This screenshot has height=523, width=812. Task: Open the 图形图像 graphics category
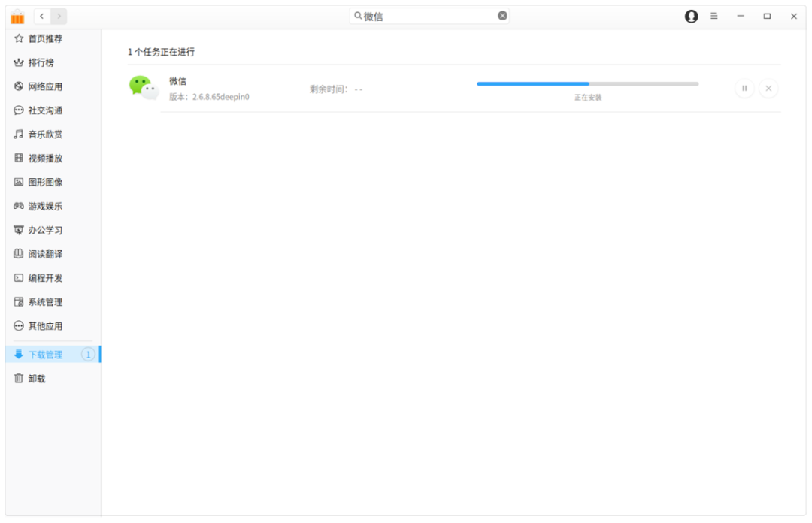41,182
